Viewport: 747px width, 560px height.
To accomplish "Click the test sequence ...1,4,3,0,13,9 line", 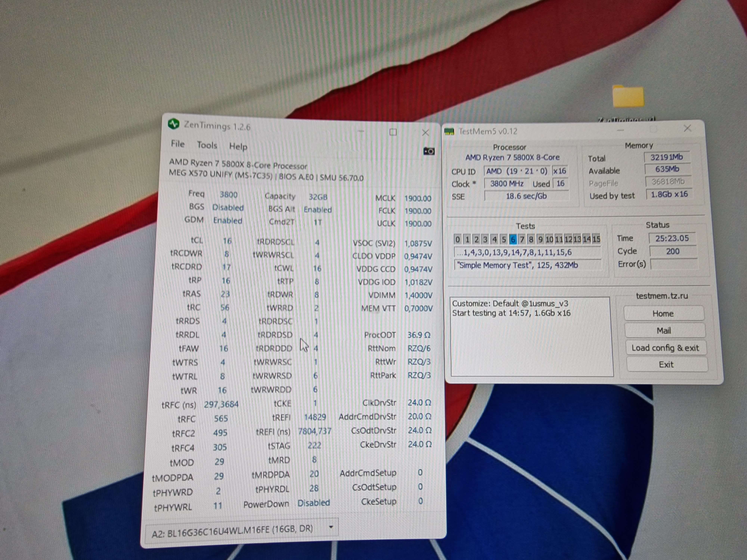I will 528,252.
